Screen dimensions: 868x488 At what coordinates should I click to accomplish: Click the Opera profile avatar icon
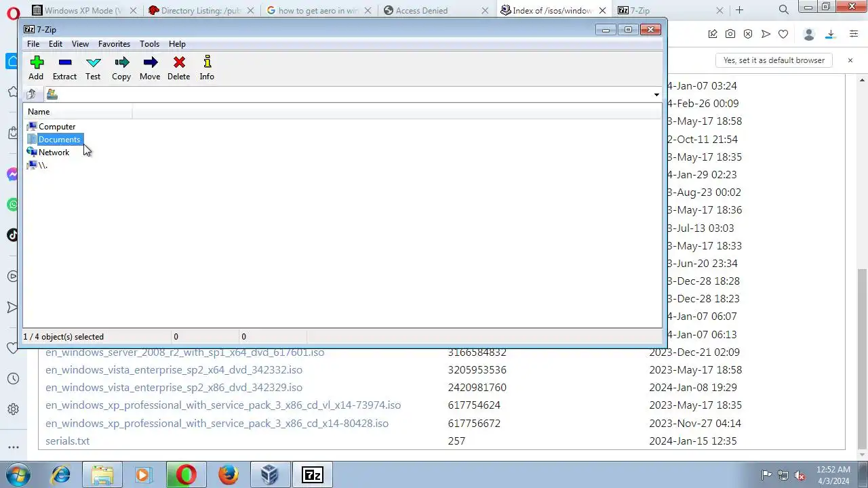808,34
